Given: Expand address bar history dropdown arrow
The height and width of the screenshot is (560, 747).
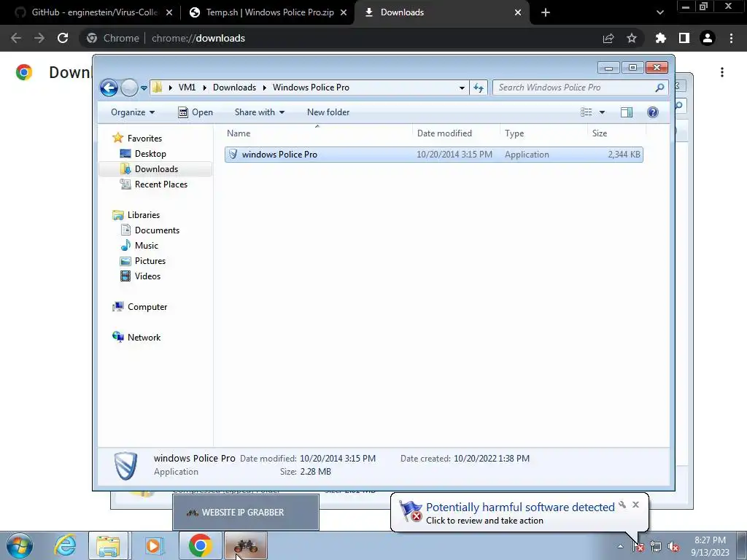Looking at the screenshot, I should (x=462, y=87).
